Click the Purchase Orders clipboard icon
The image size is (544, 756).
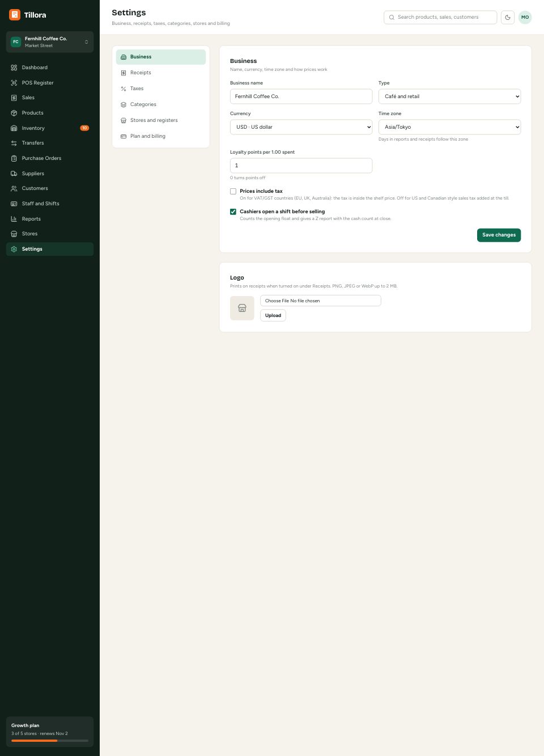pos(14,158)
